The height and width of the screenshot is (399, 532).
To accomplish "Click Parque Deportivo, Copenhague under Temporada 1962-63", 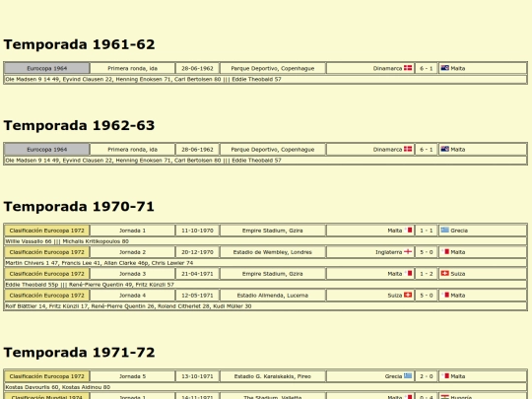I will [x=273, y=150].
